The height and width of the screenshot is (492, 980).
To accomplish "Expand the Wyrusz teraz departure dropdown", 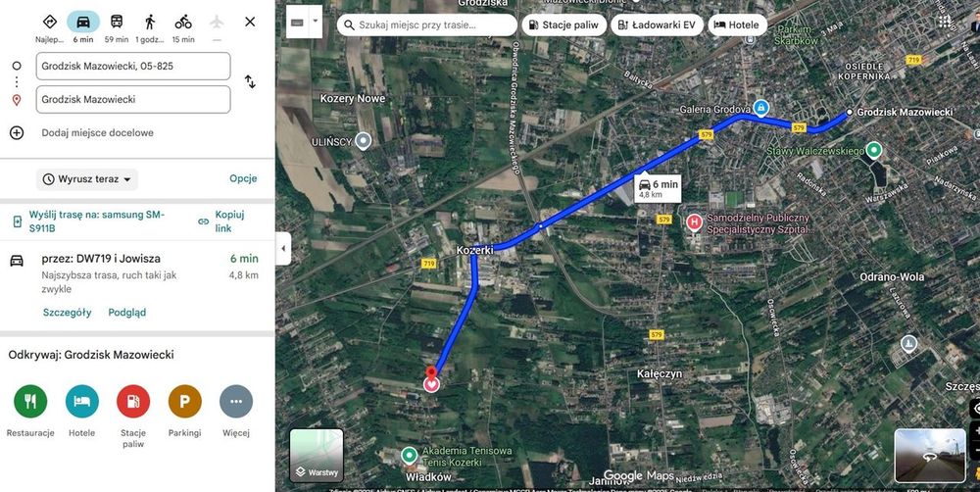I will [87, 179].
